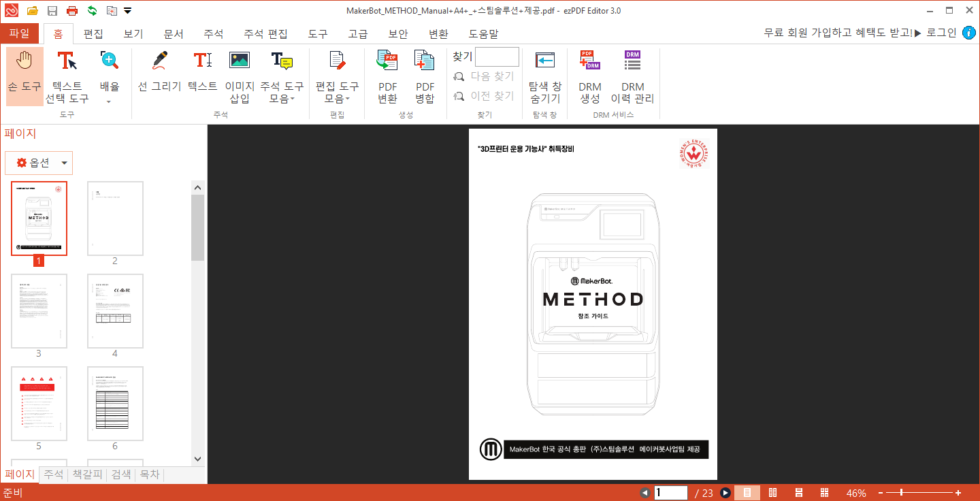Open the quick access toolbar customize arrow
The width and height of the screenshot is (980, 501).
pos(128,11)
